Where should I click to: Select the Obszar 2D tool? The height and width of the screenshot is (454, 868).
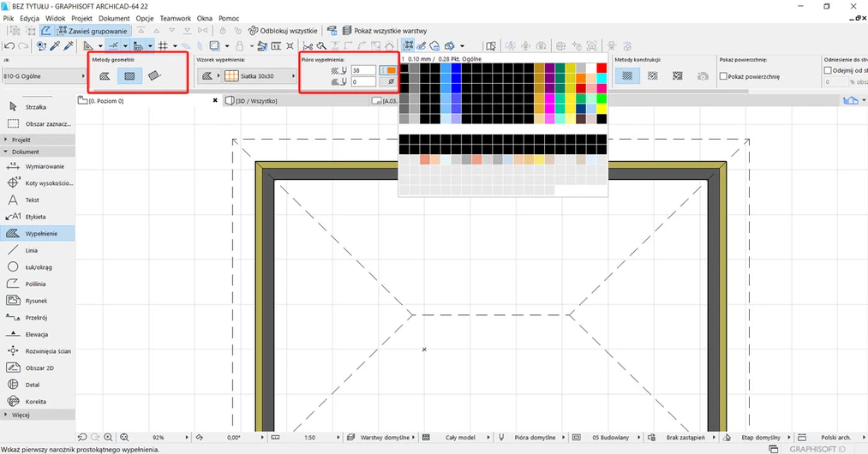(38, 367)
